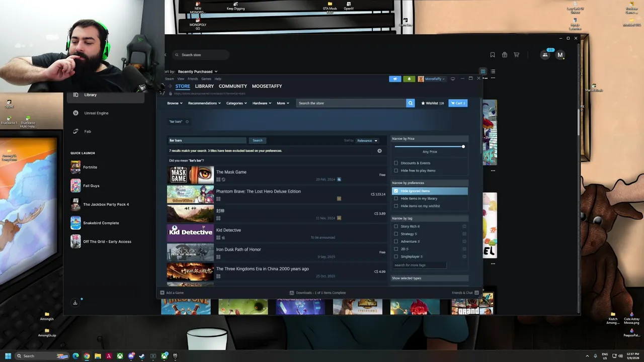Open Epic launcher friends icon
The width and height of the screenshot is (644, 362).
(x=545, y=55)
